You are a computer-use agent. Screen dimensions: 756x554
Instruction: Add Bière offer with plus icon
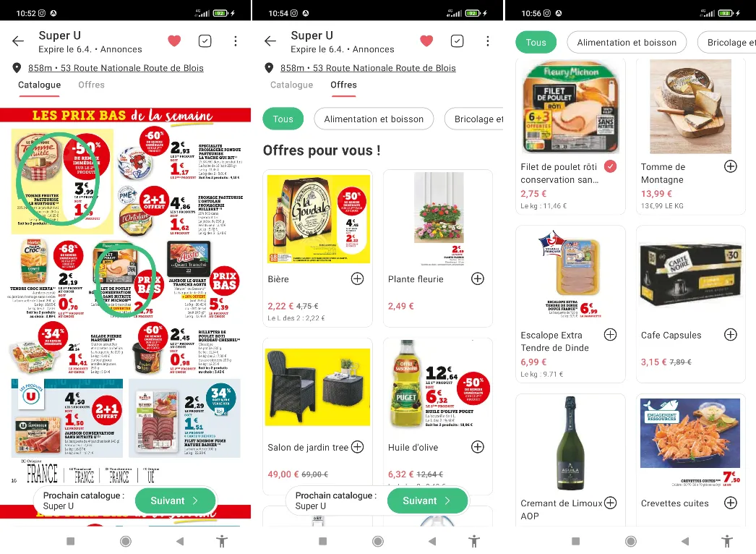[x=357, y=279]
